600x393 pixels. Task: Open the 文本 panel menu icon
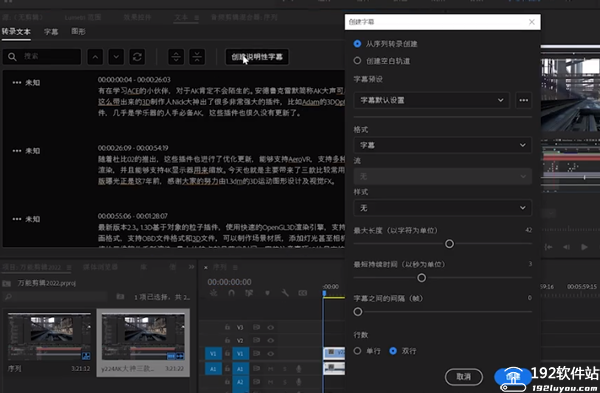196,18
